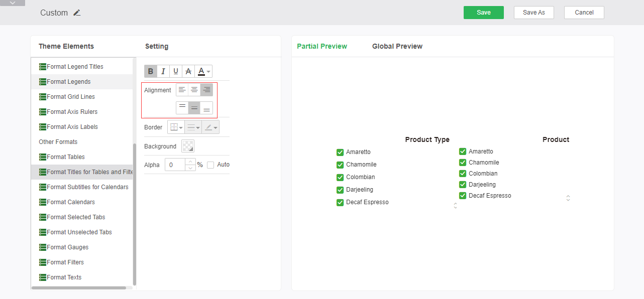The image size is (644, 299).
Task: Toggle underline text formatting
Action: 176,71
